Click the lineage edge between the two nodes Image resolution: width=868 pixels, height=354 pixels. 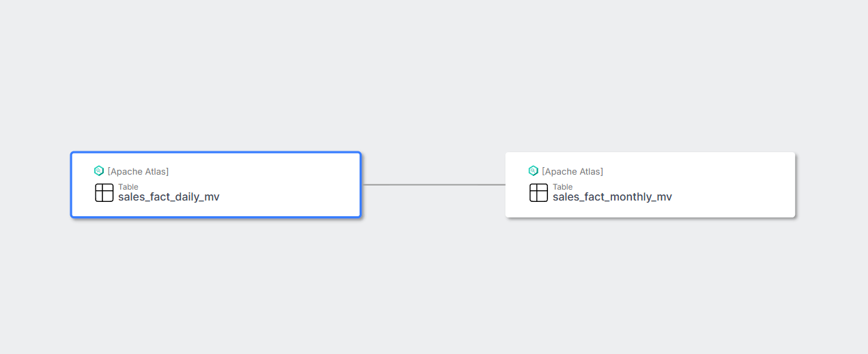coord(433,185)
